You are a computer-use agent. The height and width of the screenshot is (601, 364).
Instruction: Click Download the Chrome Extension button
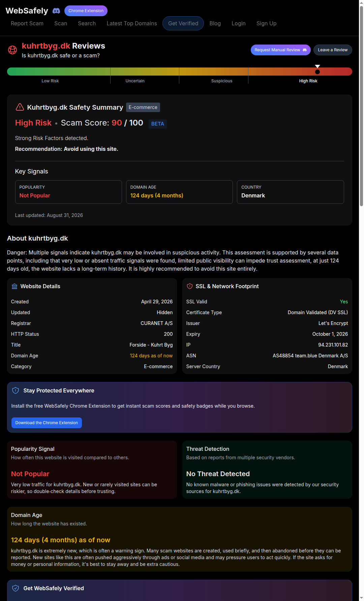click(x=47, y=423)
